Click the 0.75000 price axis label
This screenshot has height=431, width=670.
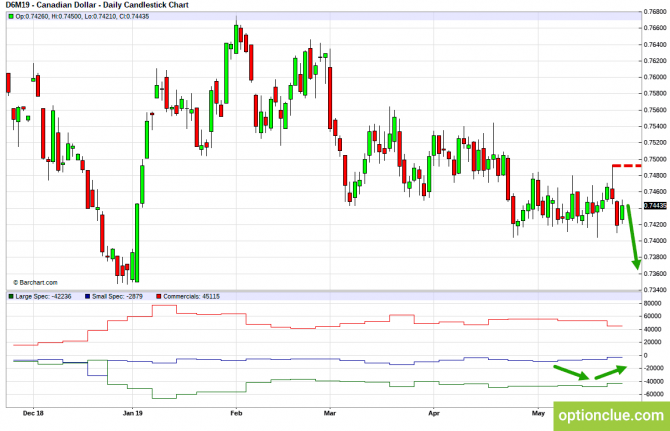(x=655, y=159)
